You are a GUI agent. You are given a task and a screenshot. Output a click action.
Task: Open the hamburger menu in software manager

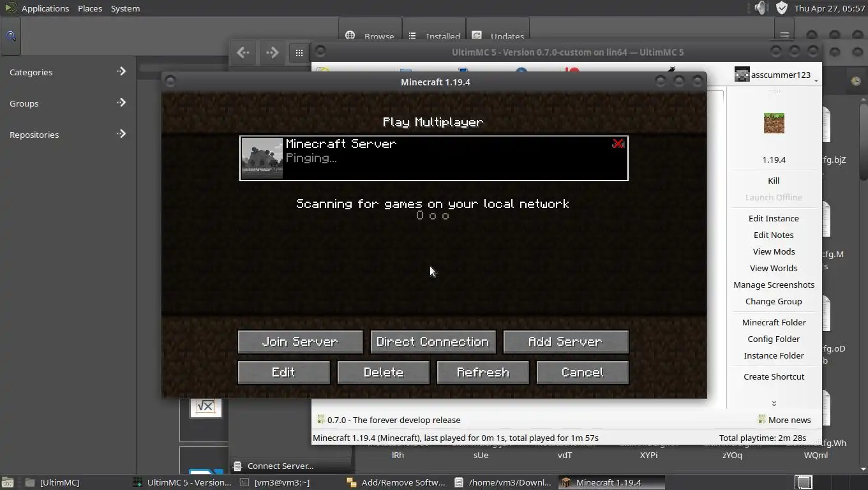tap(784, 35)
